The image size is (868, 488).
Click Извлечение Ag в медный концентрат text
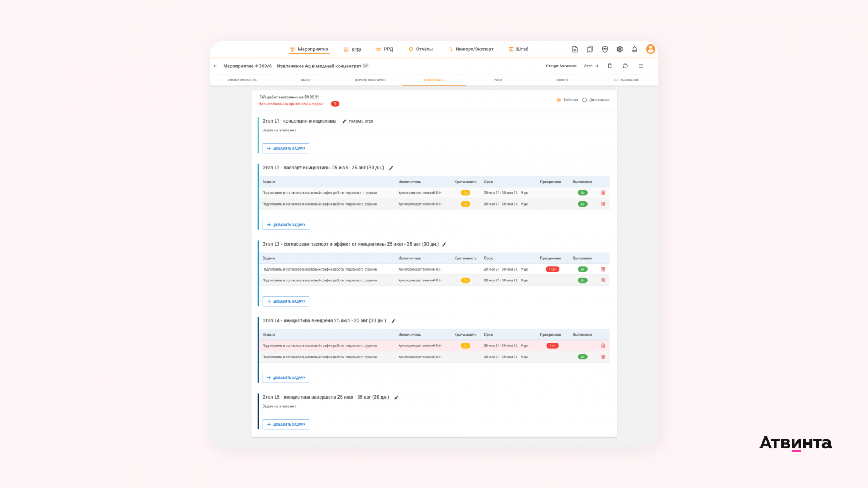[x=319, y=66]
